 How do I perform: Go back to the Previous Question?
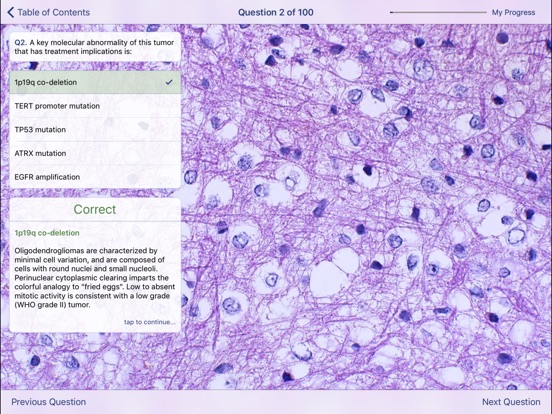tap(49, 402)
